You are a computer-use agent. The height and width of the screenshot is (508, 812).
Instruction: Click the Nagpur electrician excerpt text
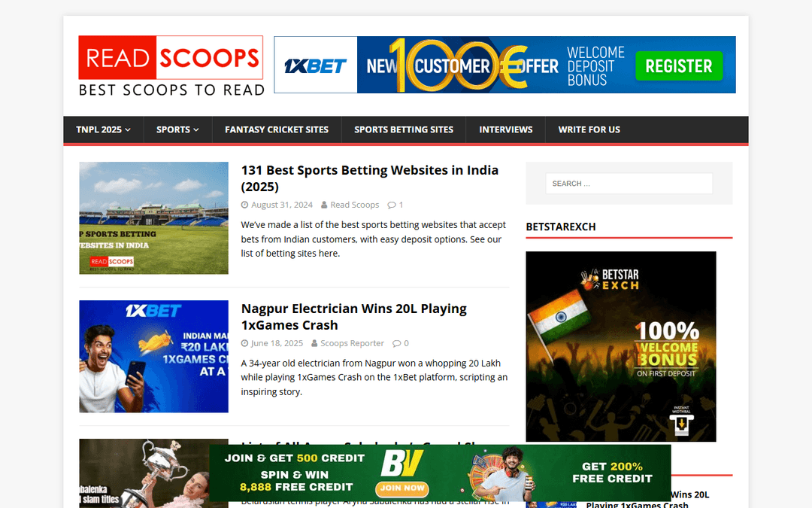pos(374,377)
